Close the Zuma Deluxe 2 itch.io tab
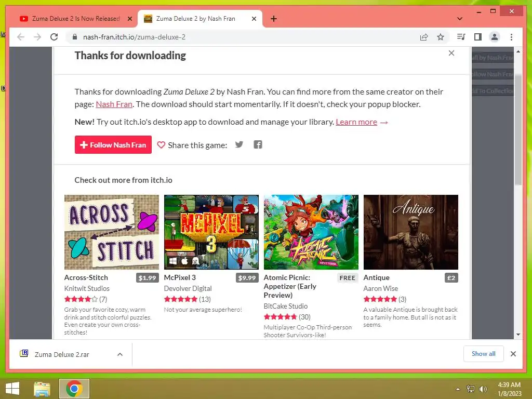The width and height of the screenshot is (532, 399). click(254, 19)
